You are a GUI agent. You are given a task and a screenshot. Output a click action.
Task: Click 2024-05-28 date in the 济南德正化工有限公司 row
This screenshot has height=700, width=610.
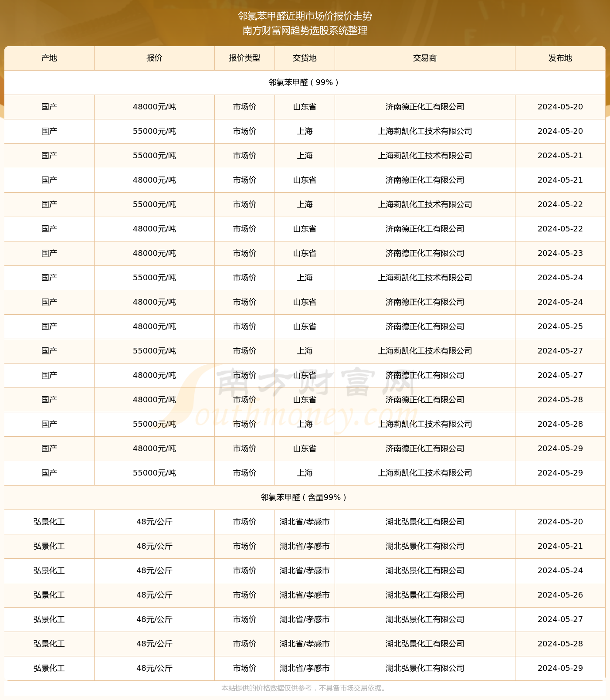[560, 400]
